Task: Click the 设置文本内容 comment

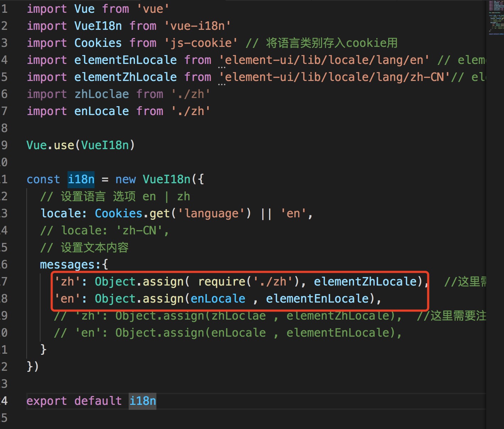Action: 85,248
